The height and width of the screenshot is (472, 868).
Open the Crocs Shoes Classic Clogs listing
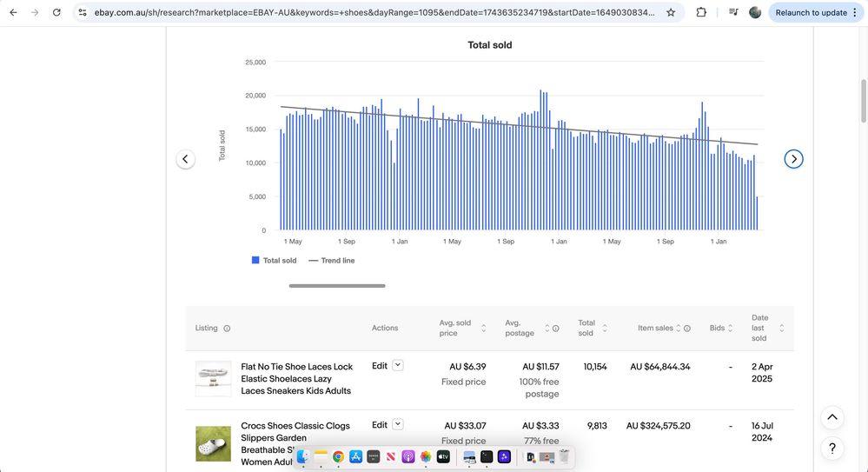pos(295,443)
